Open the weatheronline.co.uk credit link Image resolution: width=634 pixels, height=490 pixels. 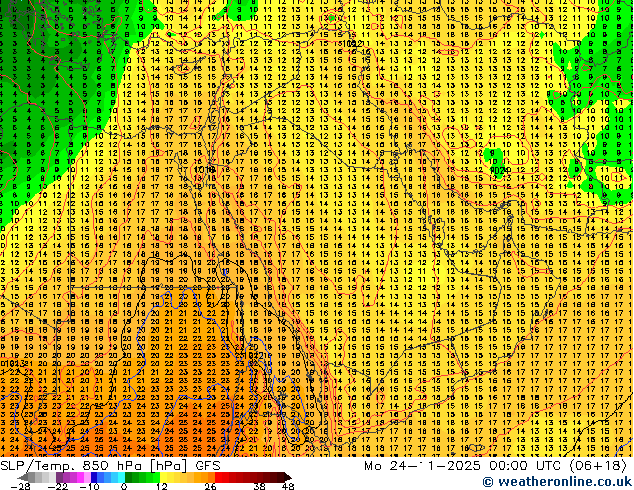point(557,482)
